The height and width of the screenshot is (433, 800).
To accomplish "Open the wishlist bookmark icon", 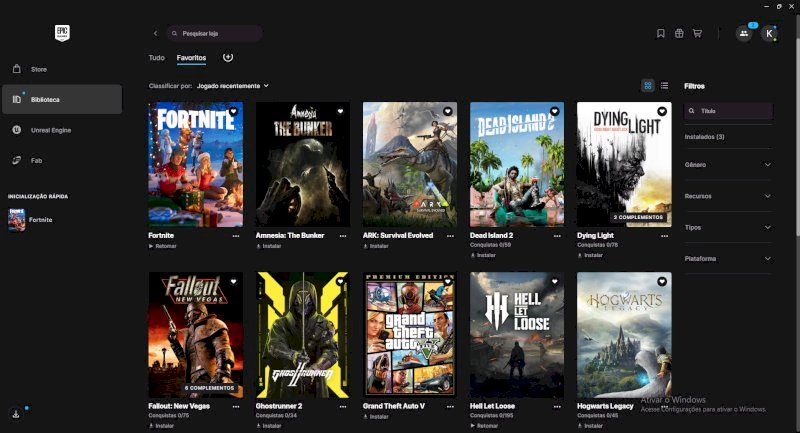I will pyautogui.click(x=660, y=34).
